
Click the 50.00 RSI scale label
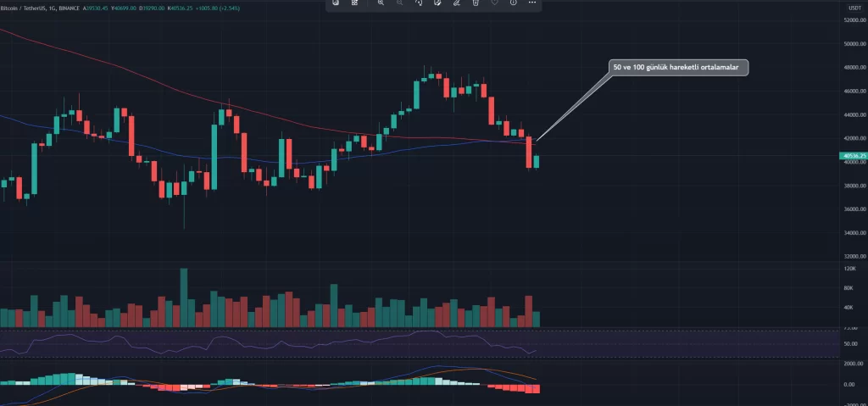tap(851, 344)
